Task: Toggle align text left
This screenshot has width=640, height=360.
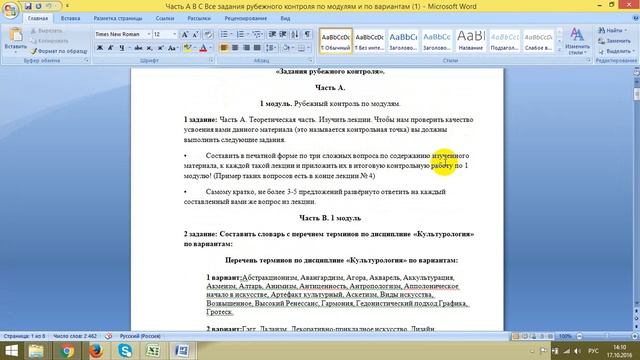Action: point(224,48)
